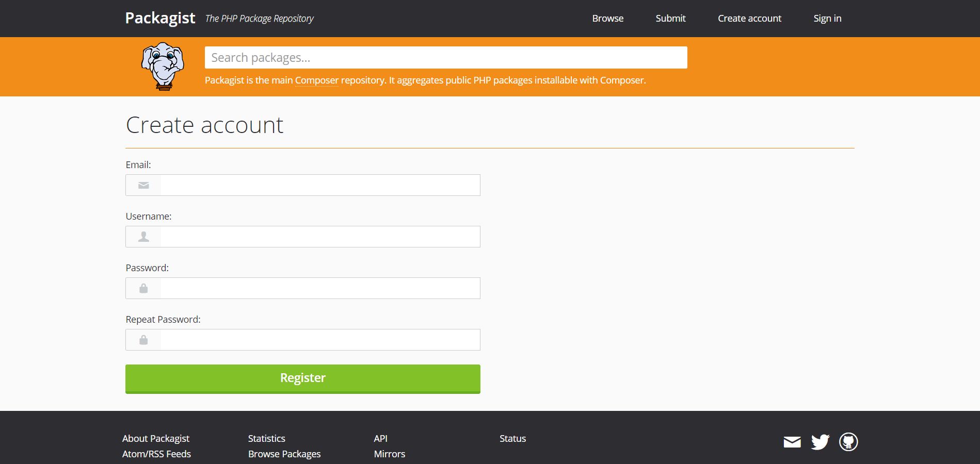This screenshot has width=980, height=464.
Task: Open the Create account menu item
Action: click(x=749, y=18)
